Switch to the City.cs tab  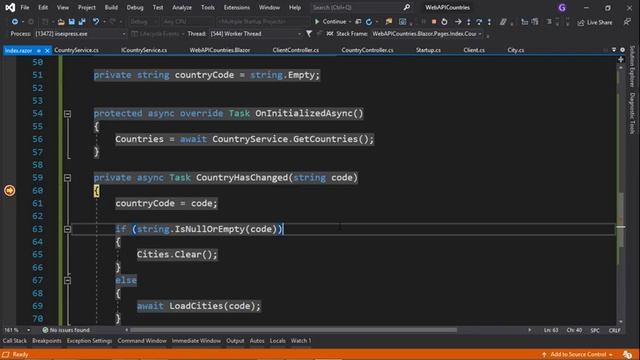pyautogui.click(x=516, y=50)
